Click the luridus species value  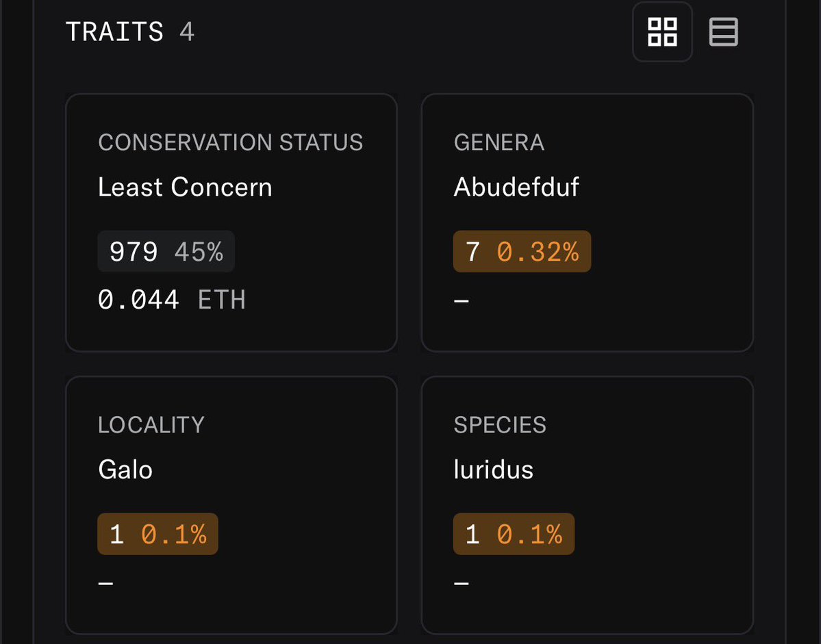pos(493,469)
